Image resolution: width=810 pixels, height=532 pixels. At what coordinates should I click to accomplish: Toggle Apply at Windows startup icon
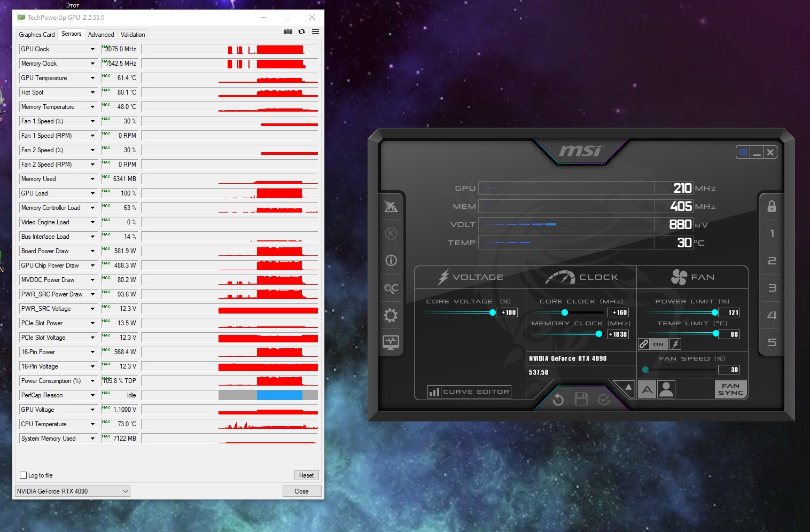pyautogui.click(x=743, y=152)
